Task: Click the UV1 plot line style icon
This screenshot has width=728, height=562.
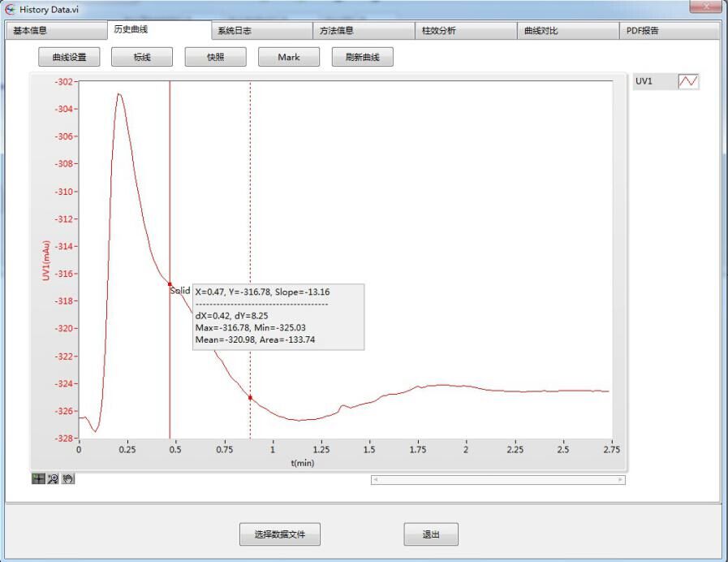Action: tap(688, 81)
